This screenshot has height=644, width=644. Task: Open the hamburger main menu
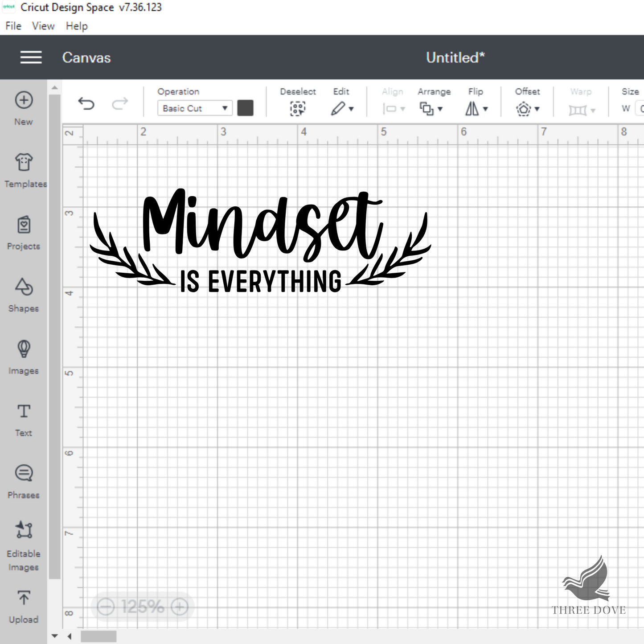click(x=31, y=57)
